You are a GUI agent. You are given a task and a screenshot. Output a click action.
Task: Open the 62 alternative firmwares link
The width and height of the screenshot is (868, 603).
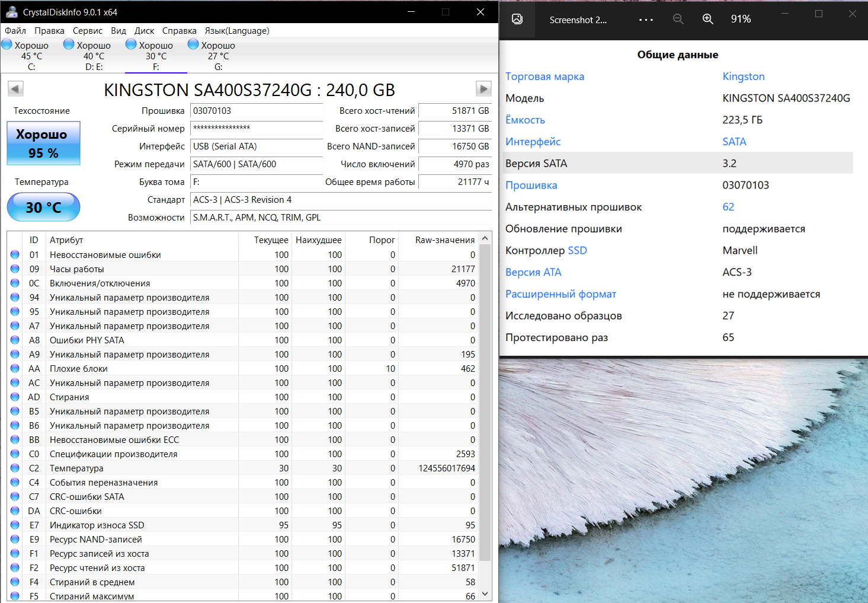[x=728, y=207]
